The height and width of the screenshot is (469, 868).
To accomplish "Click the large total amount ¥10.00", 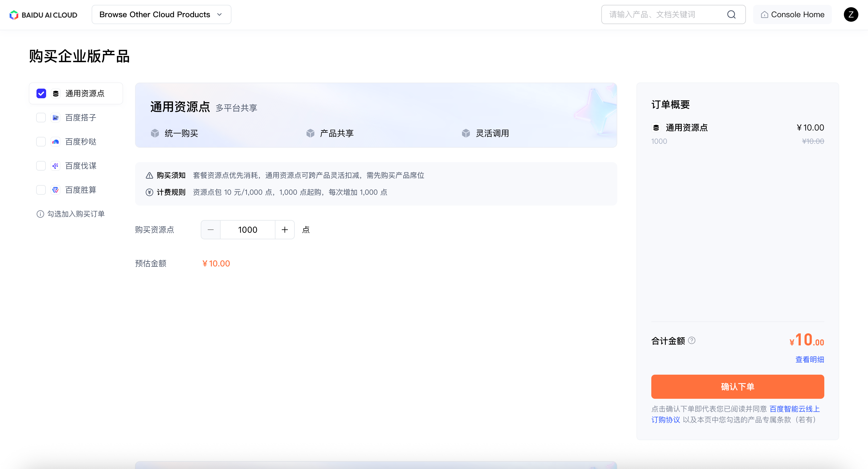I will pos(807,340).
